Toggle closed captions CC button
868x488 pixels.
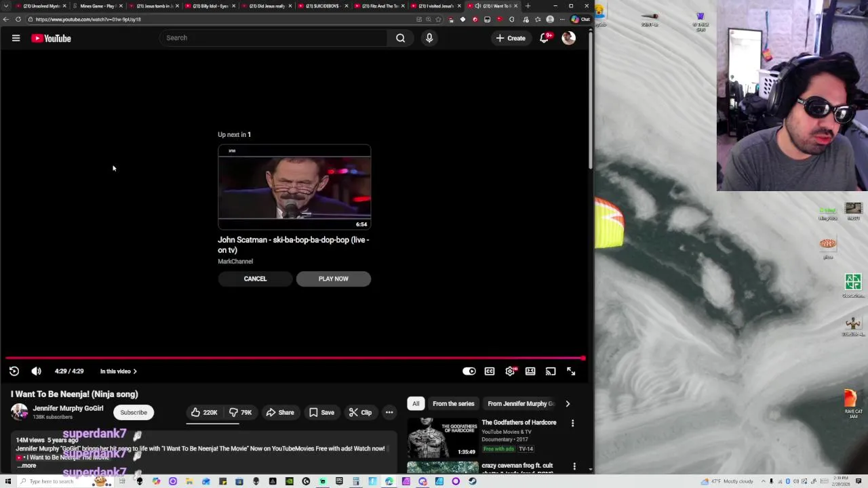tap(490, 371)
